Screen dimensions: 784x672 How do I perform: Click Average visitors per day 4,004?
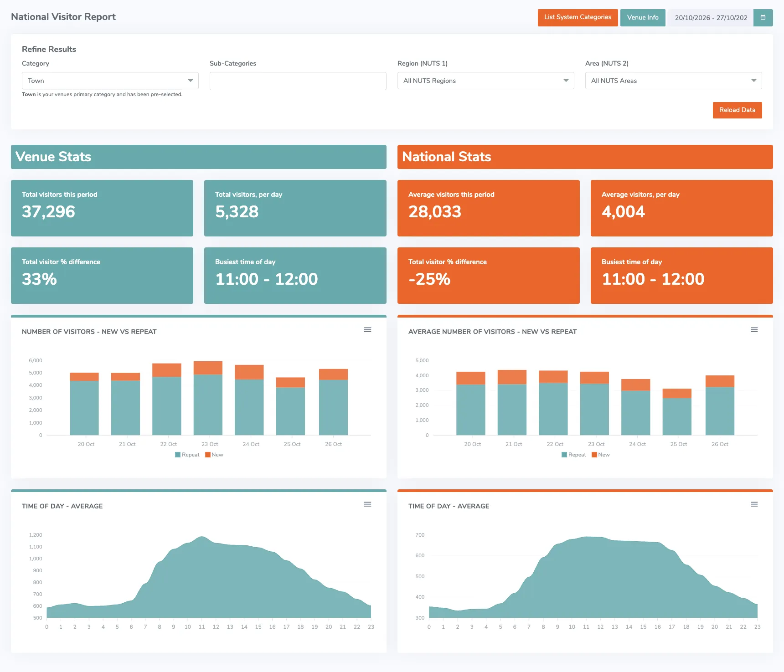[x=682, y=208]
